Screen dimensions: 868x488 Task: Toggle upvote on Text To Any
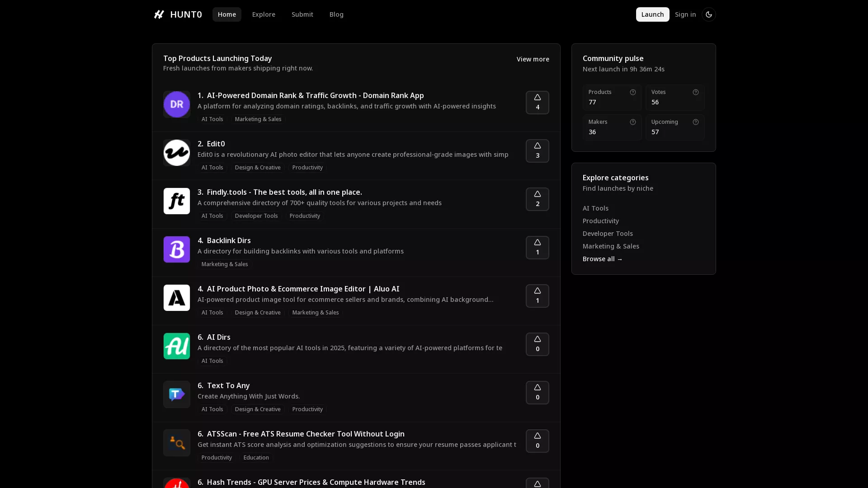click(x=537, y=393)
